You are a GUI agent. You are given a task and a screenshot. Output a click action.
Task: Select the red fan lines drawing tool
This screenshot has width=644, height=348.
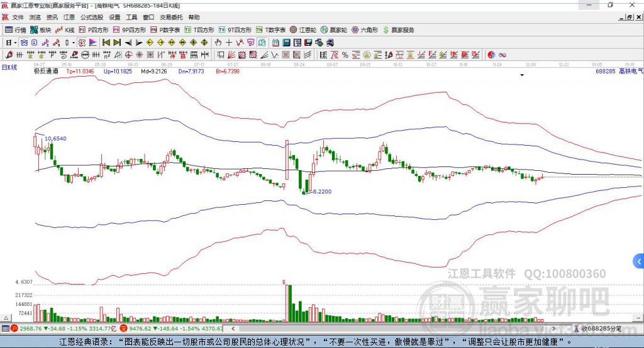click(x=231, y=55)
